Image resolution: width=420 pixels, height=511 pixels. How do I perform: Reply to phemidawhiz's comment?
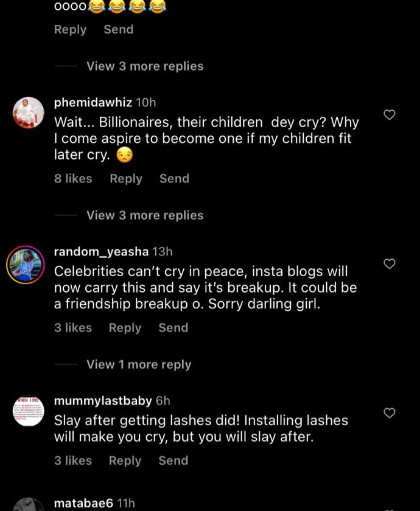click(x=125, y=179)
